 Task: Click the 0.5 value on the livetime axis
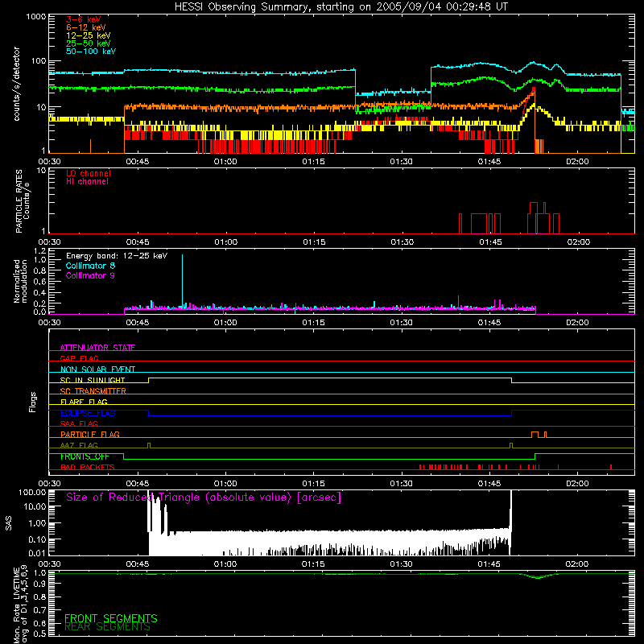[x=39, y=634]
